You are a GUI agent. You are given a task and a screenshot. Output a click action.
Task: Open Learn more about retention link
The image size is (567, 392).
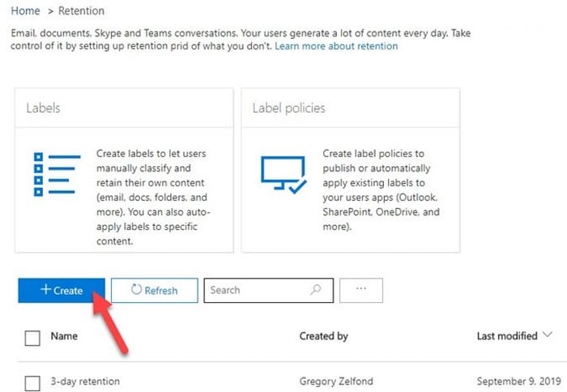(x=336, y=46)
